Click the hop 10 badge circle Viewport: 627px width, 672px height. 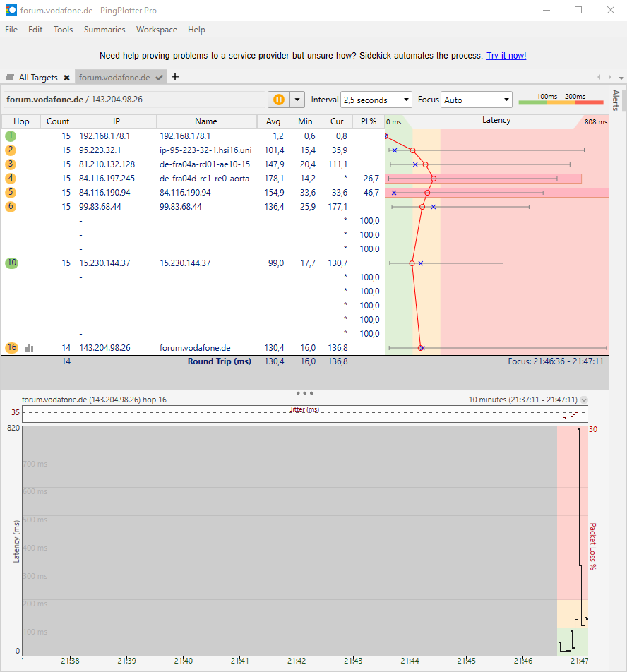[10, 263]
